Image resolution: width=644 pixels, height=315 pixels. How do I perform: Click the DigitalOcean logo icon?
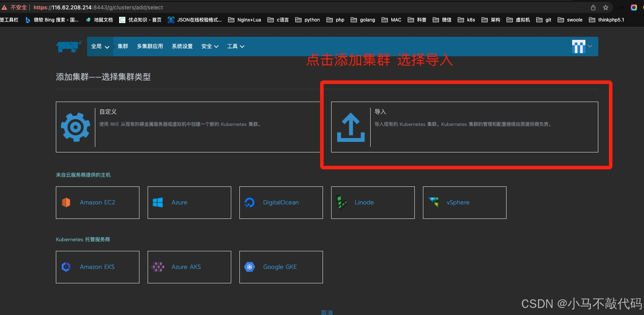coord(249,202)
